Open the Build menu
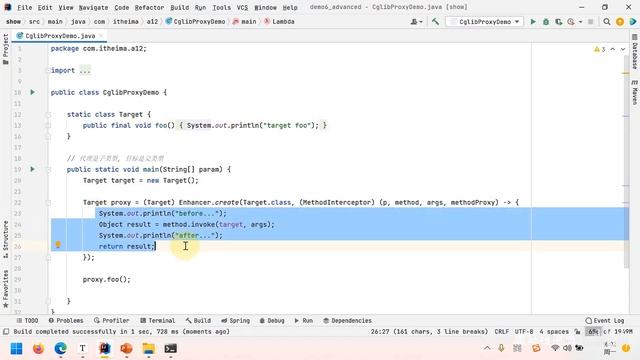The image size is (640, 360). [180, 7]
